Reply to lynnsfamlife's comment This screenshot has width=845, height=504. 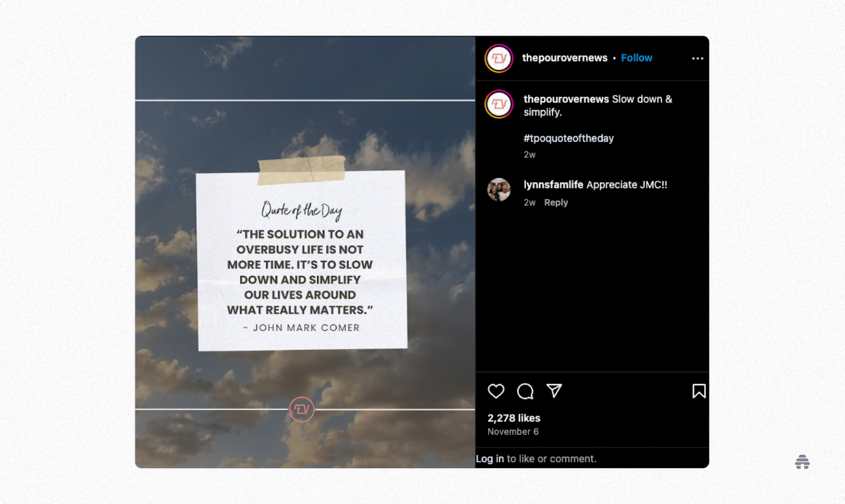coord(556,203)
